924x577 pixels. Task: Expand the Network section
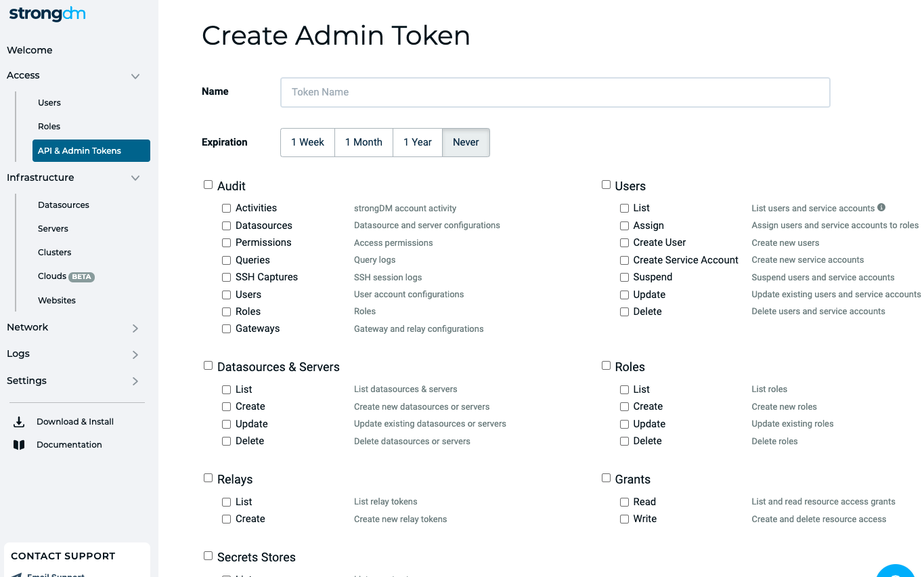click(135, 327)
